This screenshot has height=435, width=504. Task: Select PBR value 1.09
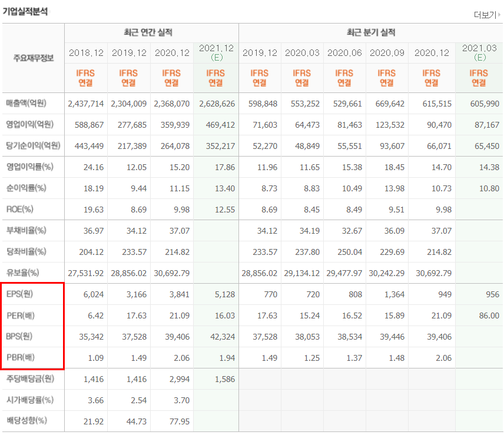pos(96,358)
